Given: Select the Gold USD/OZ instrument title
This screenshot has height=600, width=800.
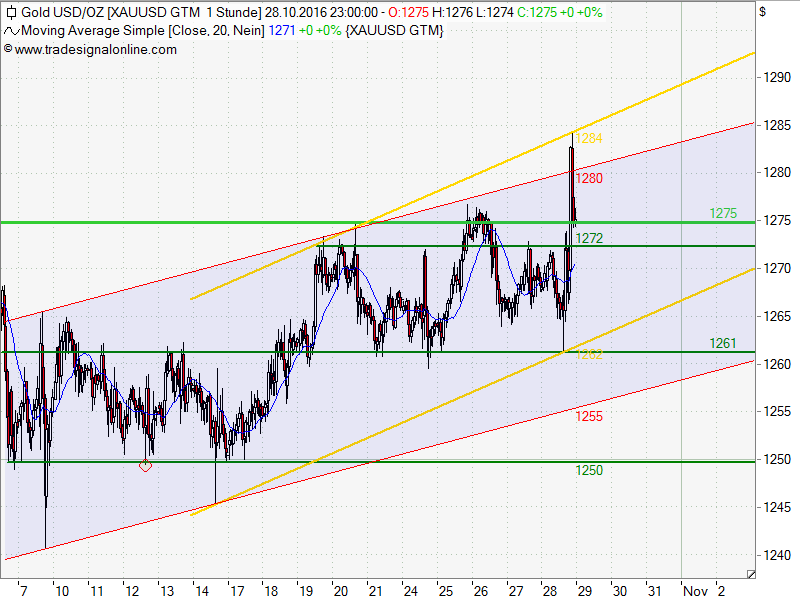Looking at the screenshot, I should (62, 12).
